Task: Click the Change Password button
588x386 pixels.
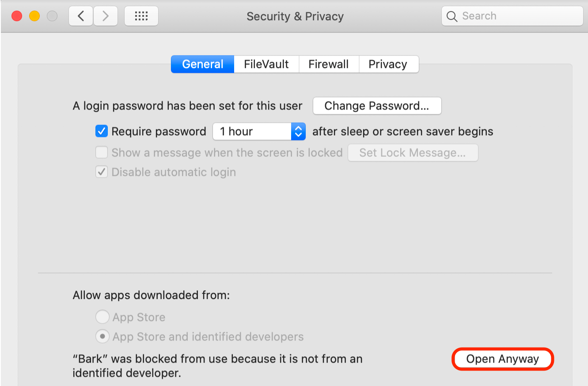Action: [x=377, y=106]
